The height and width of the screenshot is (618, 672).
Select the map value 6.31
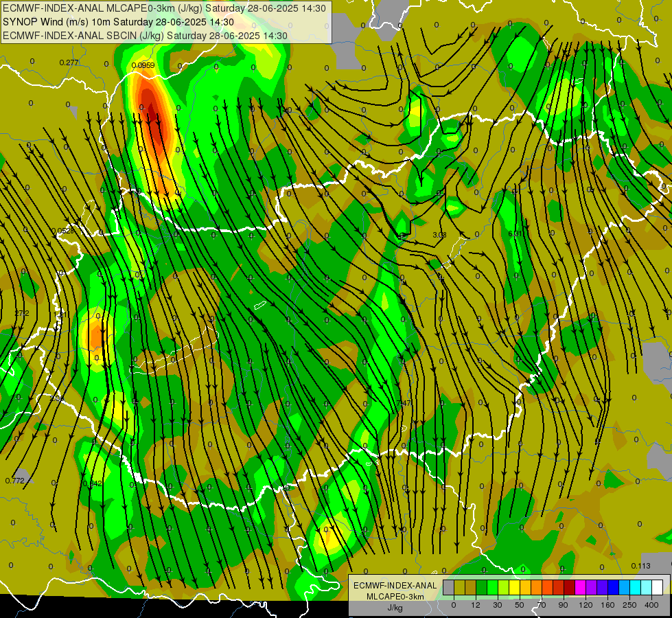click(515, 233)
